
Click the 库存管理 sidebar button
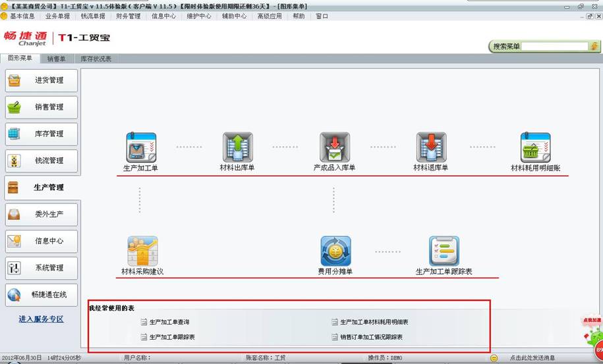(42, 134)
